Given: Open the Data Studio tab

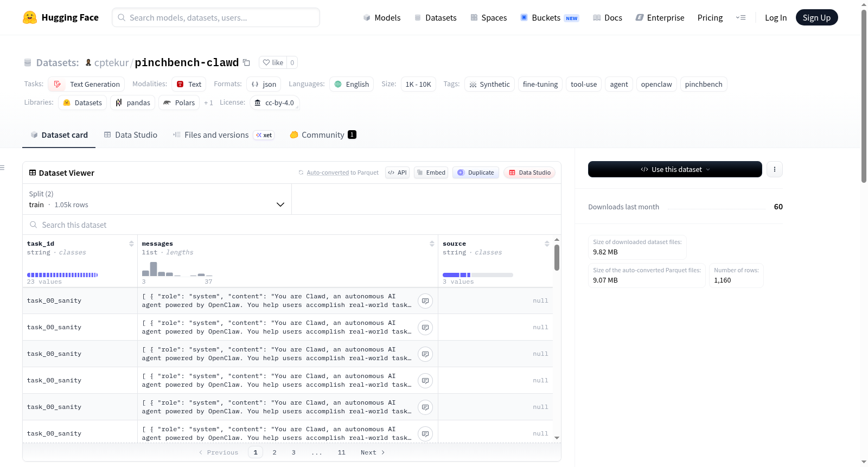Looking at the screenshot, I should click(131, 135).
